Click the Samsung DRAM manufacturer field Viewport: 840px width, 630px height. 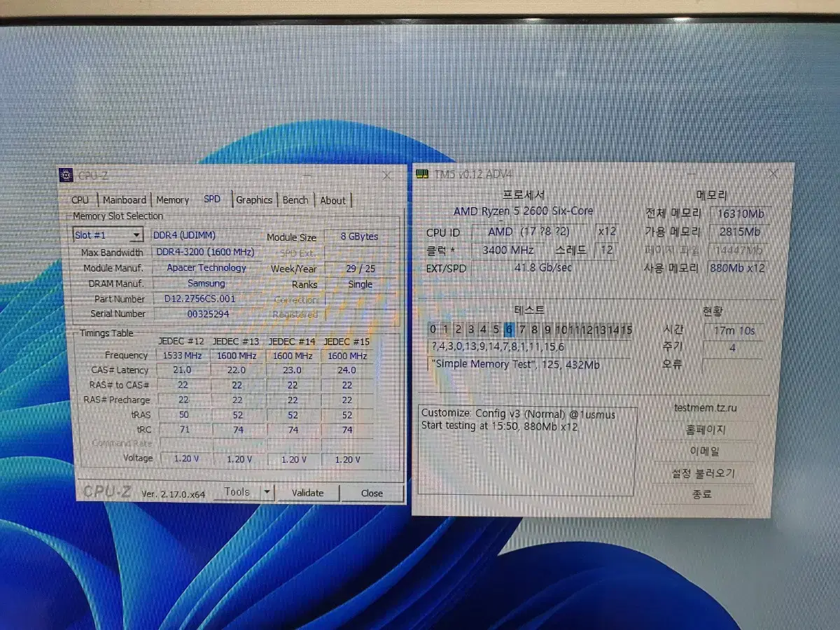(206, 283)
